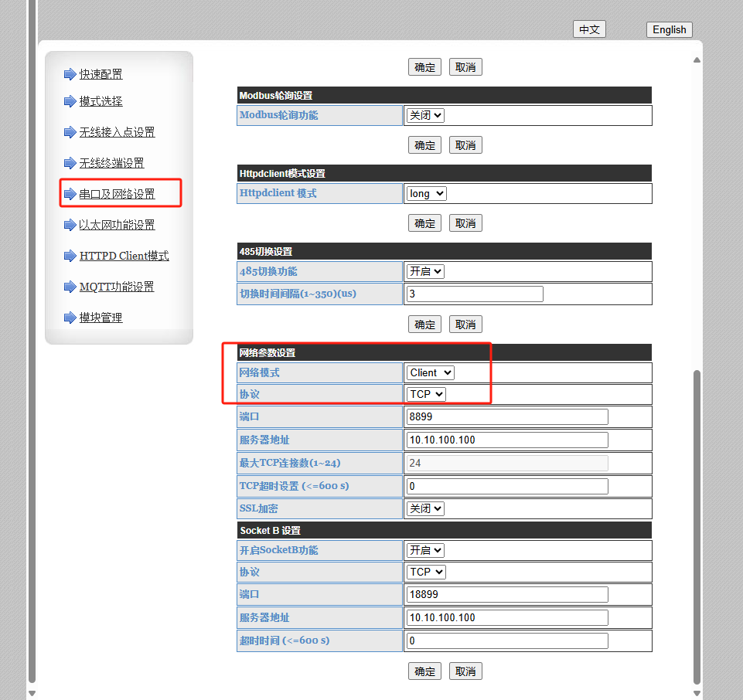Open the 网络模式 Client dropdown
This screenshot has height=700, width=743.
[430, 372]
